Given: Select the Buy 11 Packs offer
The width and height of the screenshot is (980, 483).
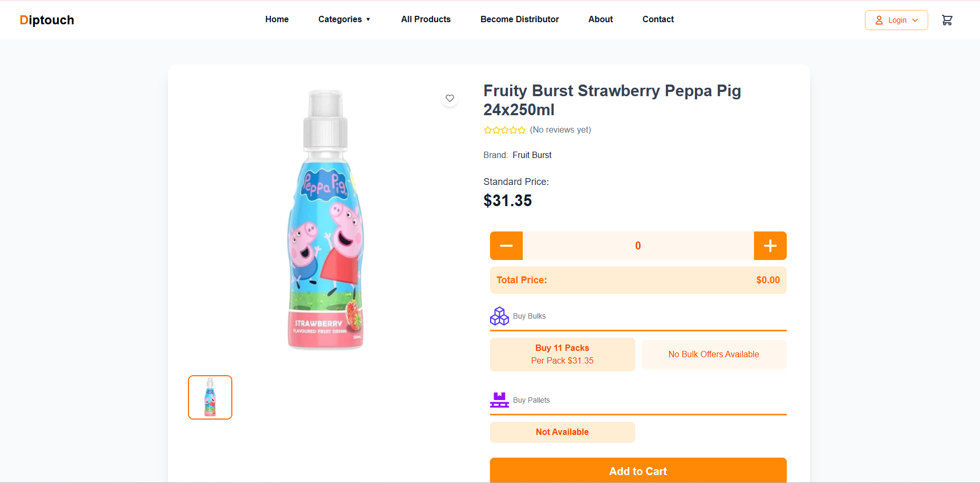Looking at the screenshot, I should click(562, 355).
